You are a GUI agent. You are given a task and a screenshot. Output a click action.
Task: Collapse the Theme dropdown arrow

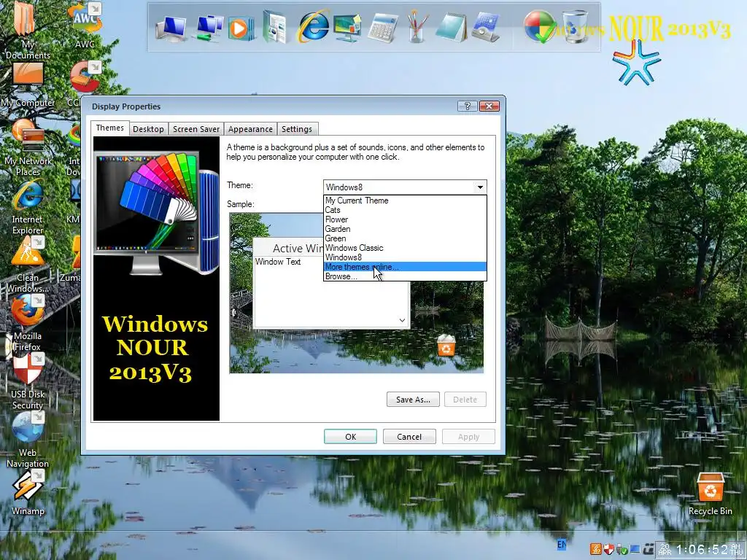480,187
